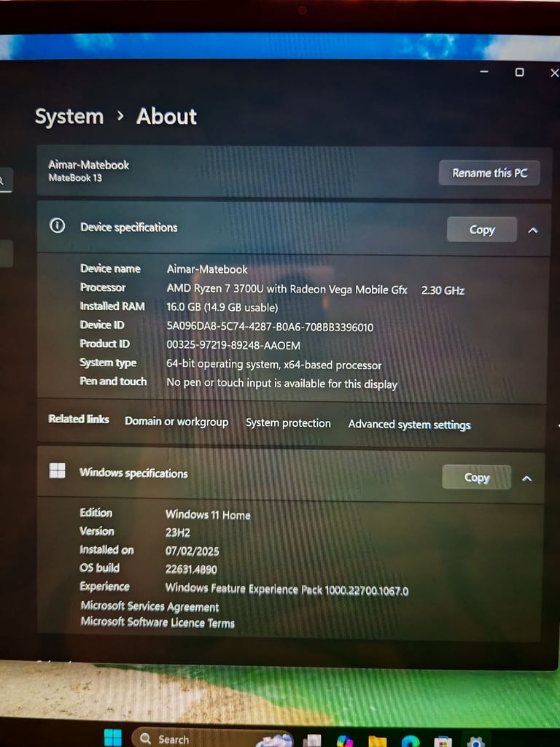Viewport: 560px width, 747px height.
Task: Maximize the Settings window
Action: pyautogui.click(x=519, y=72)
